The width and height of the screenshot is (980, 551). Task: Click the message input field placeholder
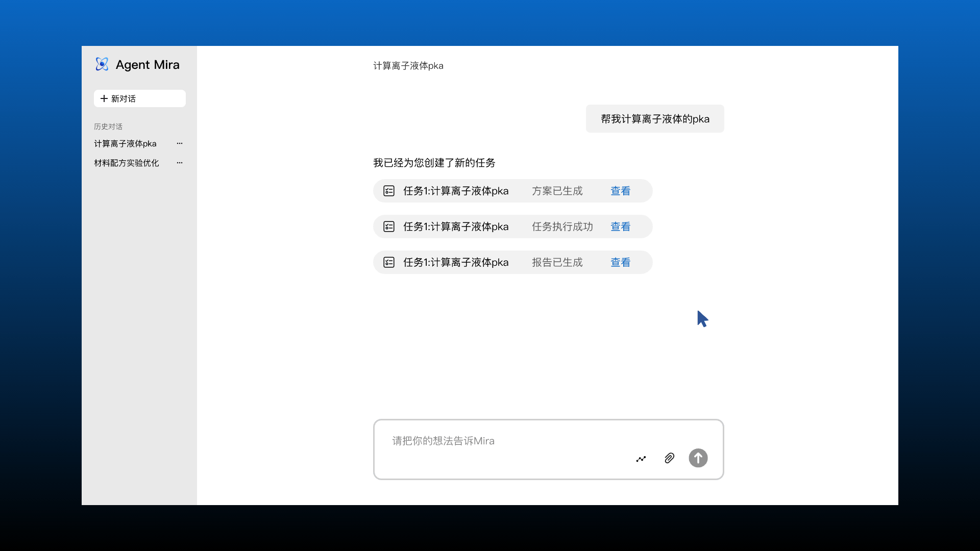(443, 441)
